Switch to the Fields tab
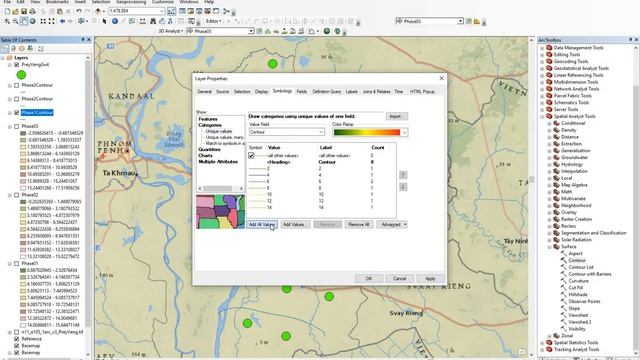 click(302, 92)
